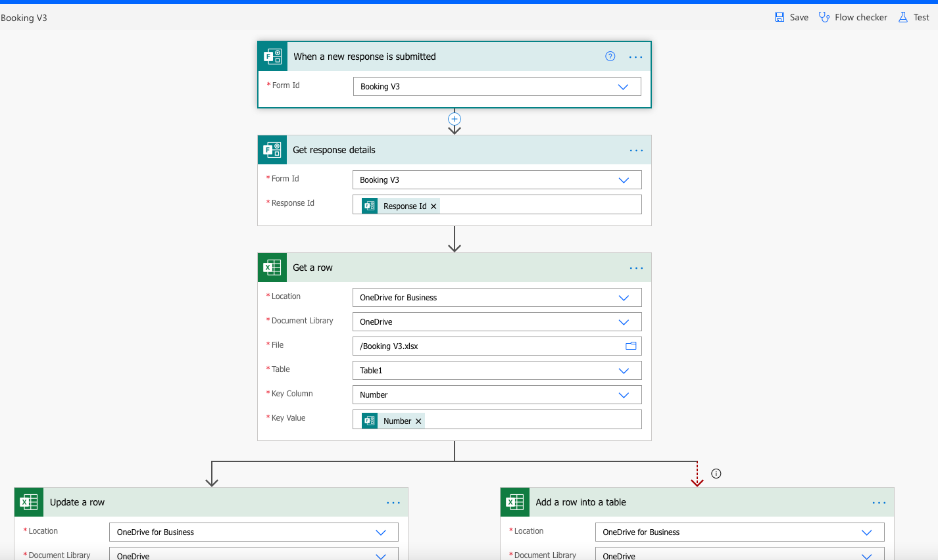Open Document Library dropdown in Get a row
The width and height of the screenshot is (938, 560).
[x=624, y=322]
